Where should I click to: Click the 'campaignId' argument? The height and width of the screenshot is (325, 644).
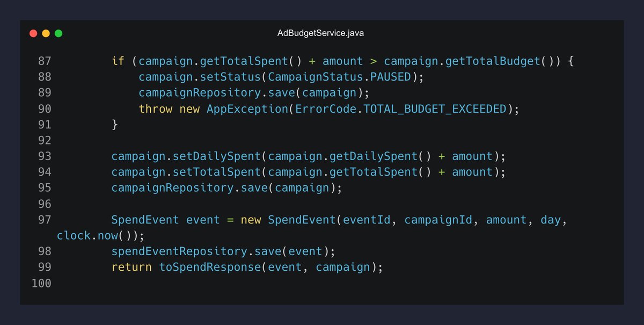point(438,219)
